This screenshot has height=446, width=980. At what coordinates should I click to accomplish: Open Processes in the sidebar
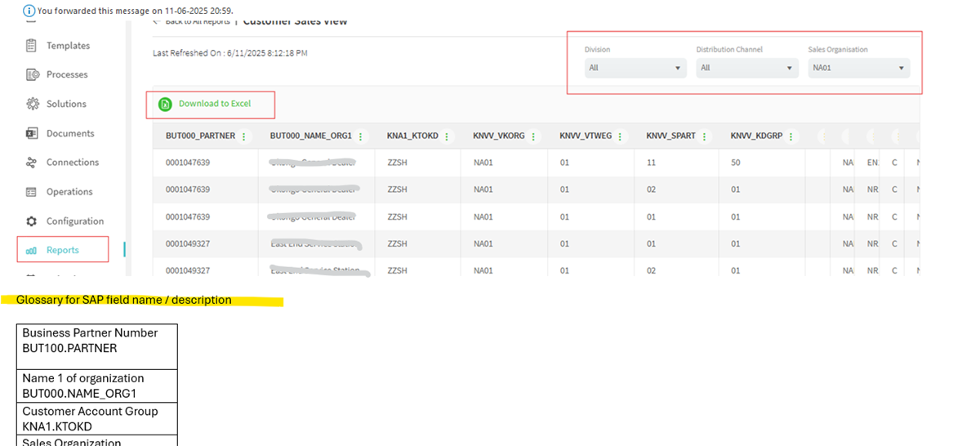pyautogui.click(x=67, y=74)
